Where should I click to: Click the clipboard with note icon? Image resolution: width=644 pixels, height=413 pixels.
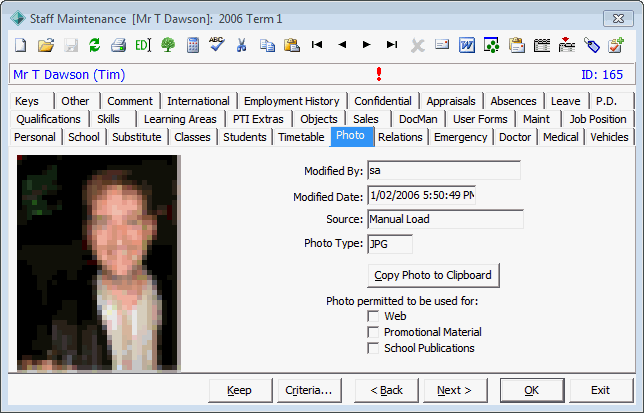(517, 45)
